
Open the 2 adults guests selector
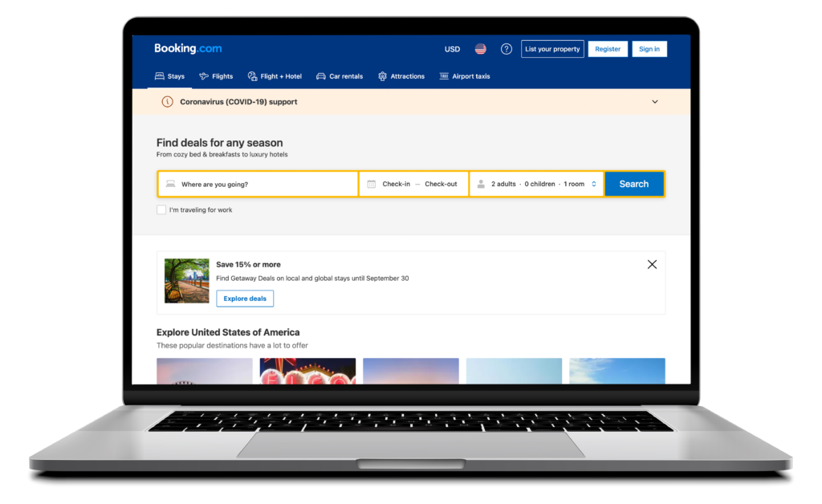[x=537, y=184]
